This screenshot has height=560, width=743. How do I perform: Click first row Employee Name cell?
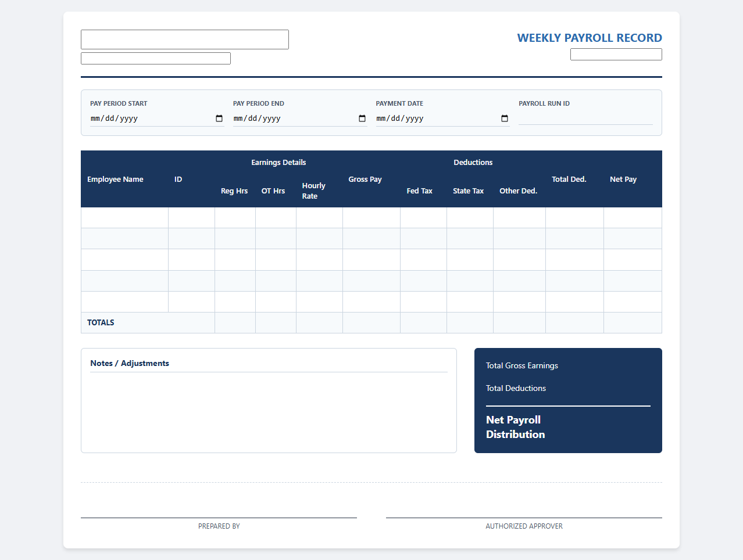coord(124,218)
